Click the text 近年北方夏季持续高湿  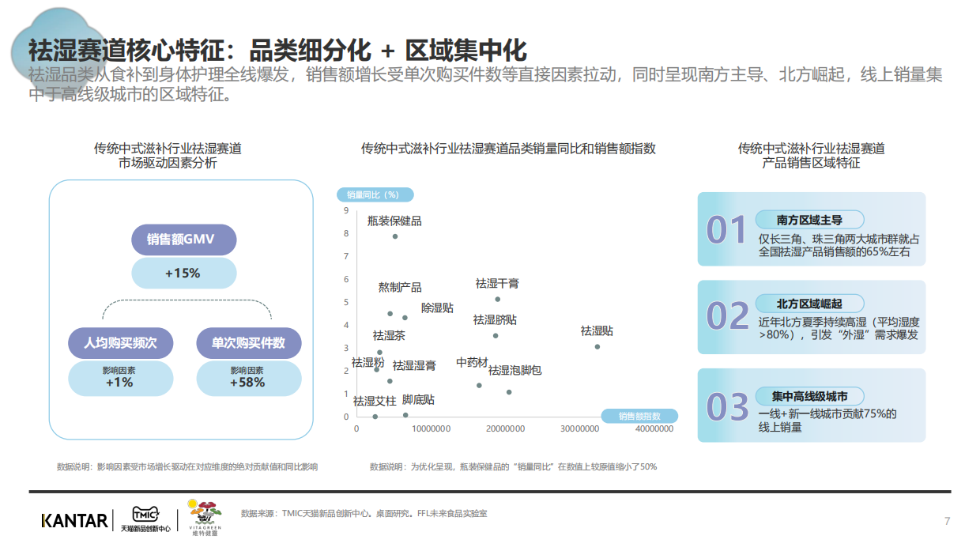coord(815,322)
